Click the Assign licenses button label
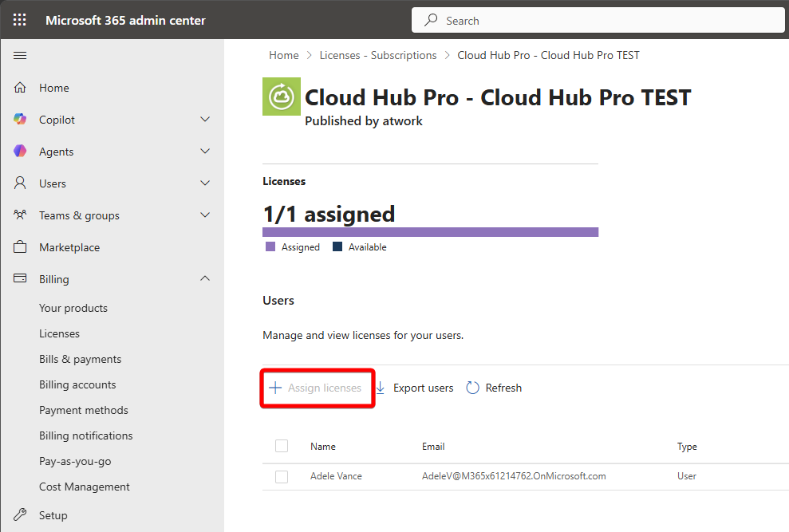The image size is (789, 532). pyautogui.click(x=325, y=388)
